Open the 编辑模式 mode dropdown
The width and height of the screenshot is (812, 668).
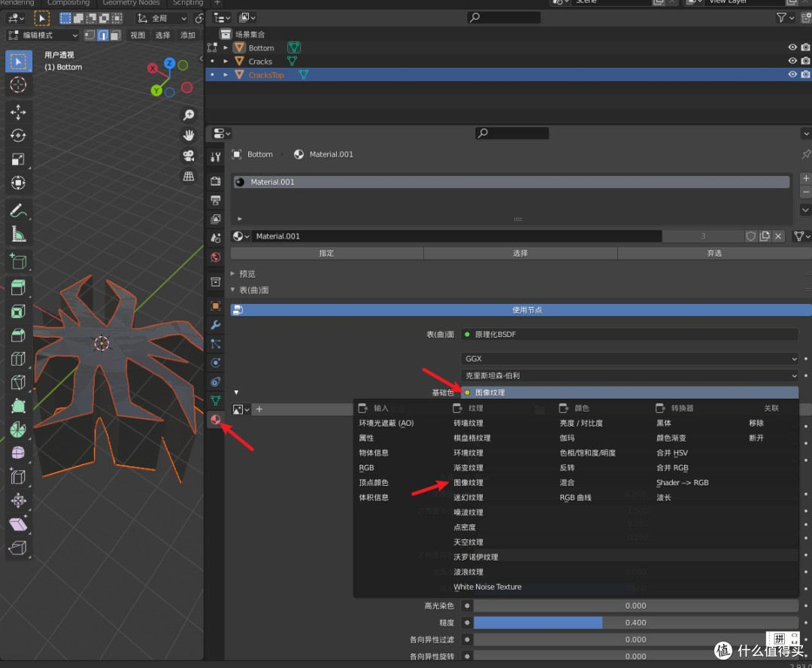[42, 35]
